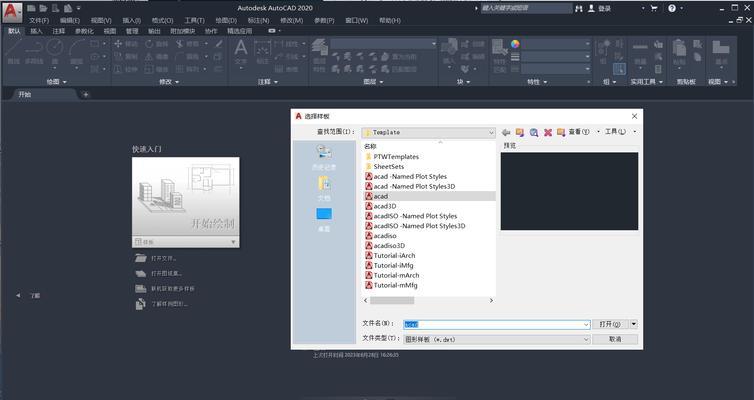
Task: Open the 工具(T) menu
Action: pyautogui.click(x=194, y=20)
